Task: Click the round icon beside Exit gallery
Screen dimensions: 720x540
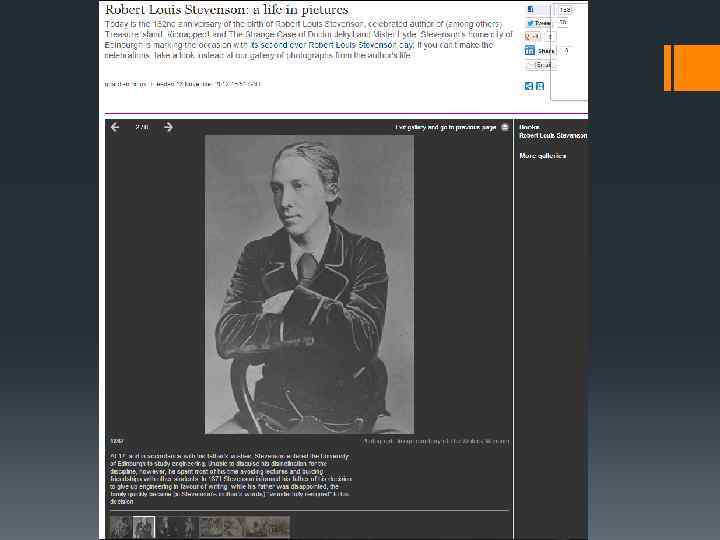Action: tap(505, 127)
